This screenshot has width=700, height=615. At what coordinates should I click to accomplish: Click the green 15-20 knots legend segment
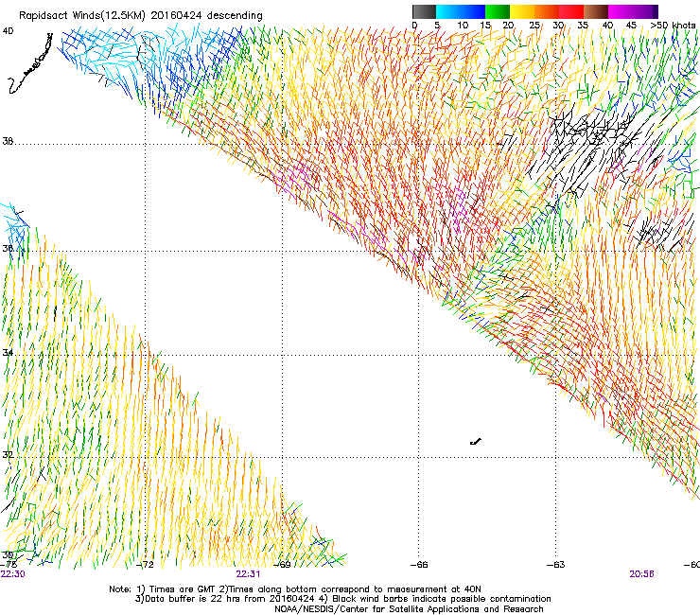pyautogui.click(x=498, y=11)
